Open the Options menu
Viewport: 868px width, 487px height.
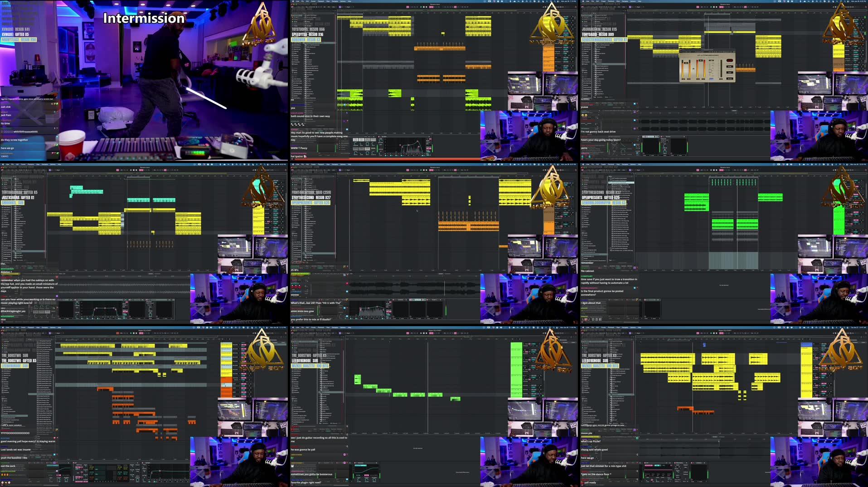point(343,1)
